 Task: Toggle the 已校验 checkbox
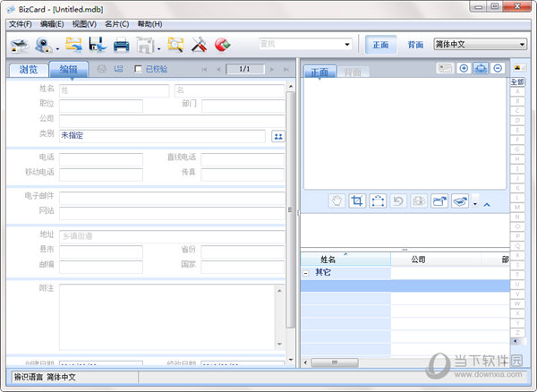[x=138, y=69]
